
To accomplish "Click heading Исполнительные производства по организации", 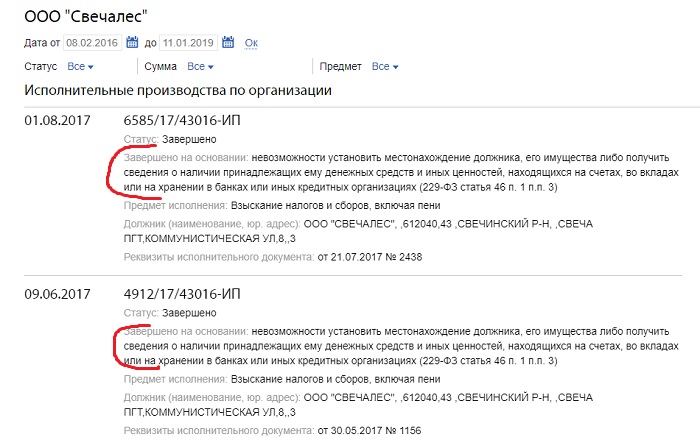I will 178,90.
